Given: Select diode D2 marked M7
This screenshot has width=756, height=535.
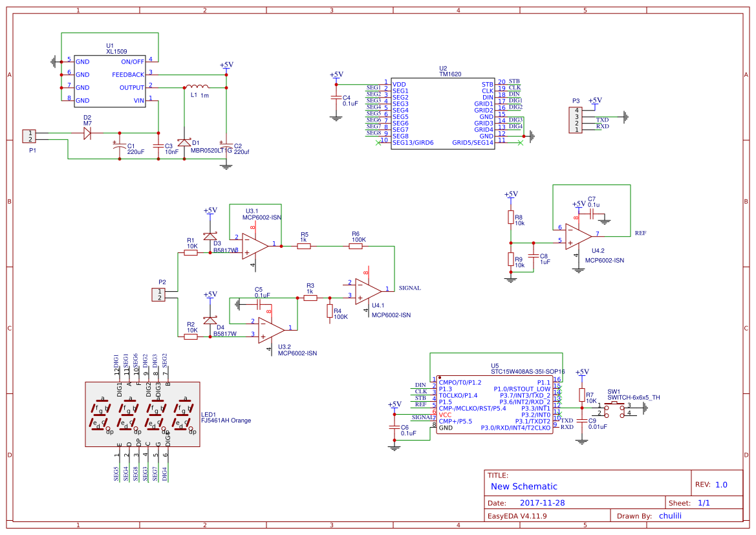Looking at the screenshot, I should click(86, 132).
